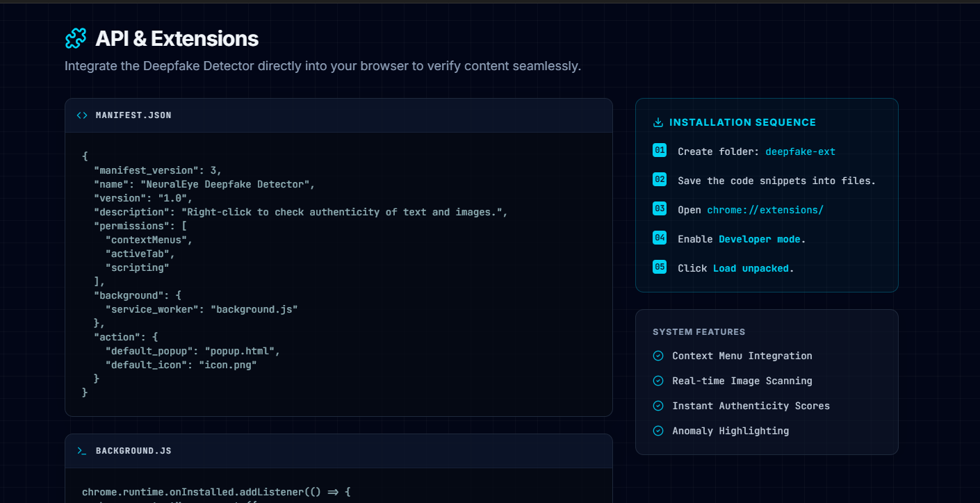This screenshot has width=980, height=503.
Task: Click the "action": { code line
Action: coord(126,337)
